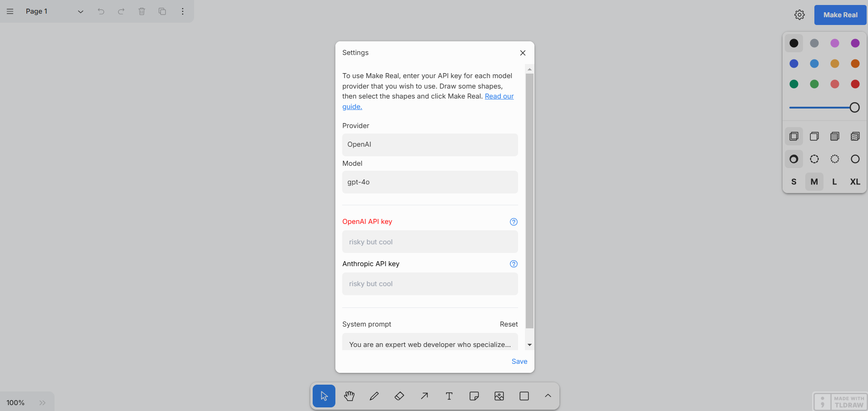The width and height of the screenshot is (868, 411).
Task: Choose the pattern fill style
Action: (855, 136)
